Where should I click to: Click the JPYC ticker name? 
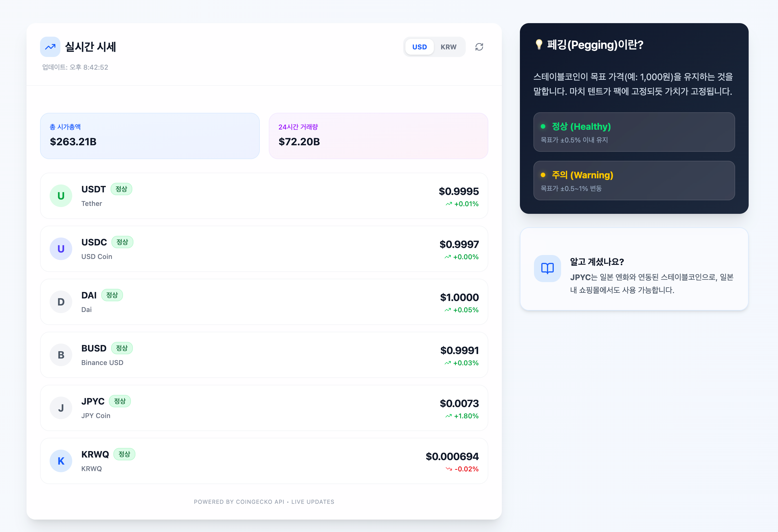tap(93, 401)
